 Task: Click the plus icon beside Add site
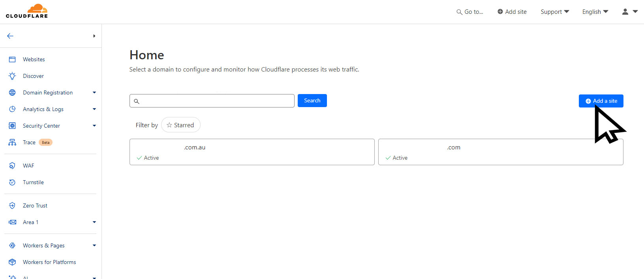(x=500, y=12)
